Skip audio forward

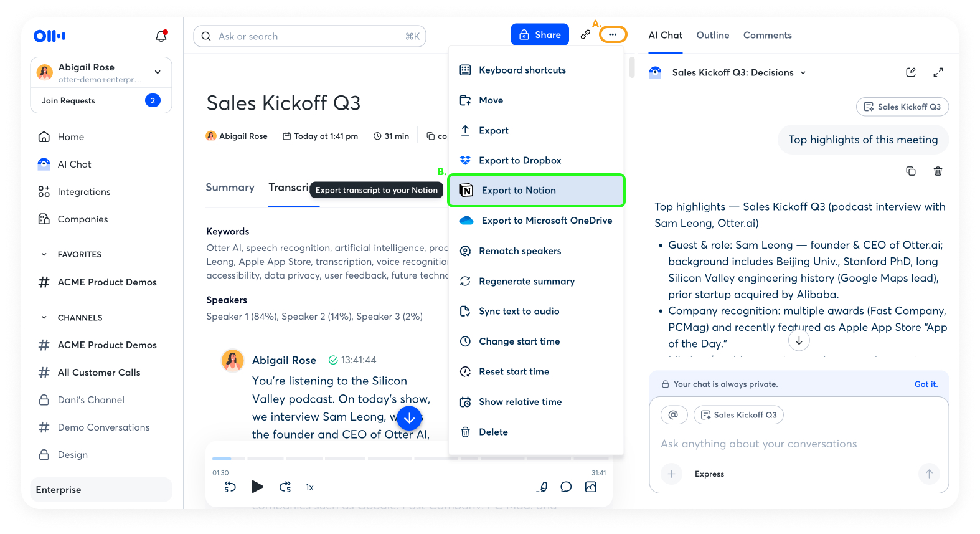285,487
